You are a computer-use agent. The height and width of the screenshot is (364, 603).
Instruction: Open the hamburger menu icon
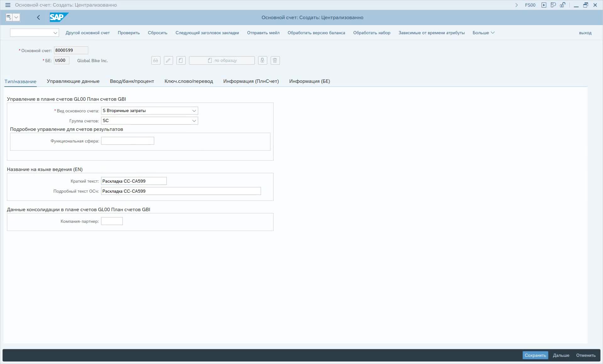8,5
